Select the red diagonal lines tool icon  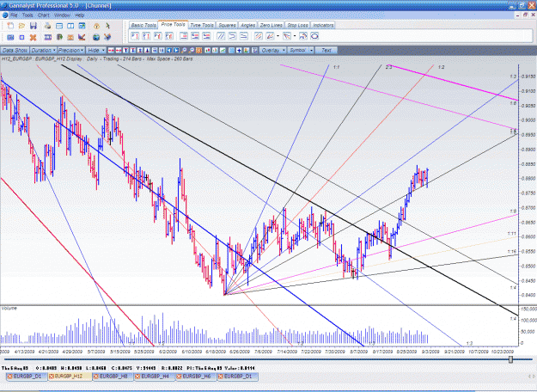pos(259,36)
